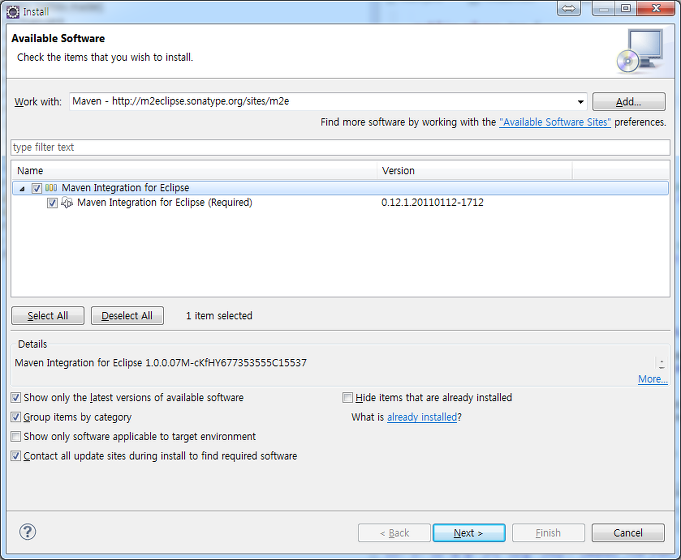Click the install wizard CD and monitor graphic
Screen dimensions: 681x560
coord(640,51)
